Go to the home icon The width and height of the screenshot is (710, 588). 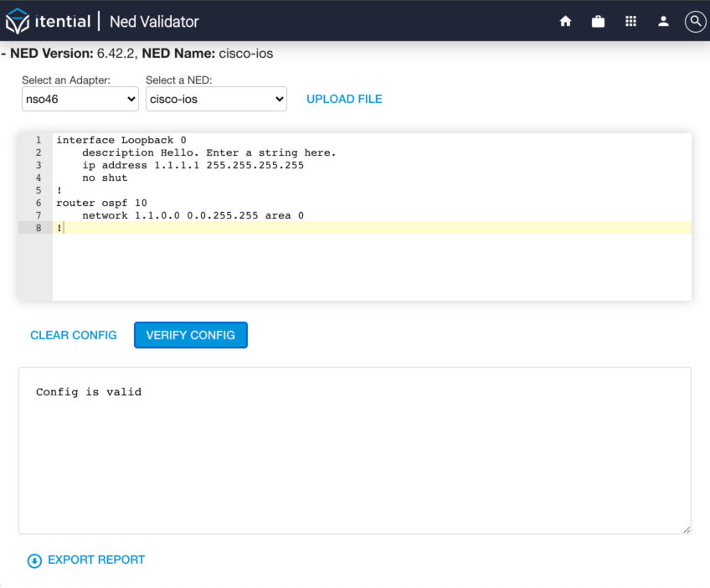[565, 21]
